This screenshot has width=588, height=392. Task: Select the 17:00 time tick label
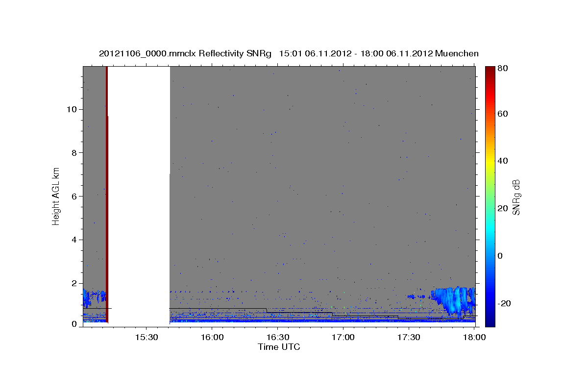(x=343, y=338)
